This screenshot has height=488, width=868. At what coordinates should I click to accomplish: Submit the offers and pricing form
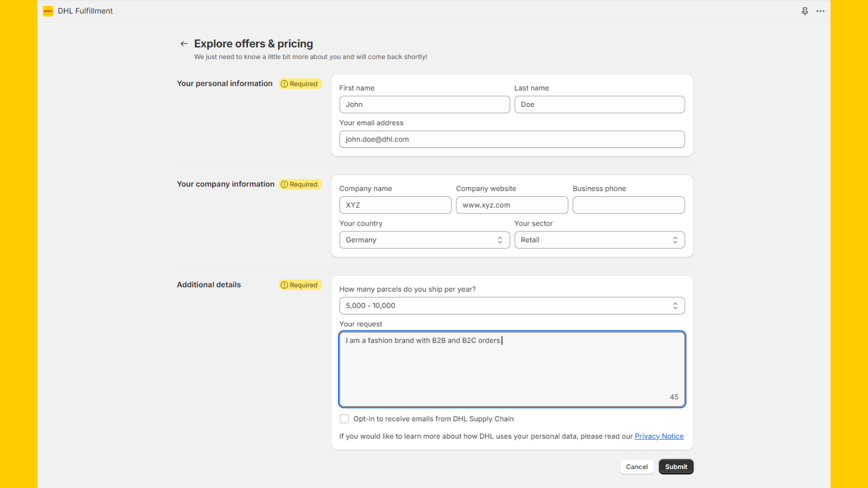pyautogui.click(x=675, y=466)
